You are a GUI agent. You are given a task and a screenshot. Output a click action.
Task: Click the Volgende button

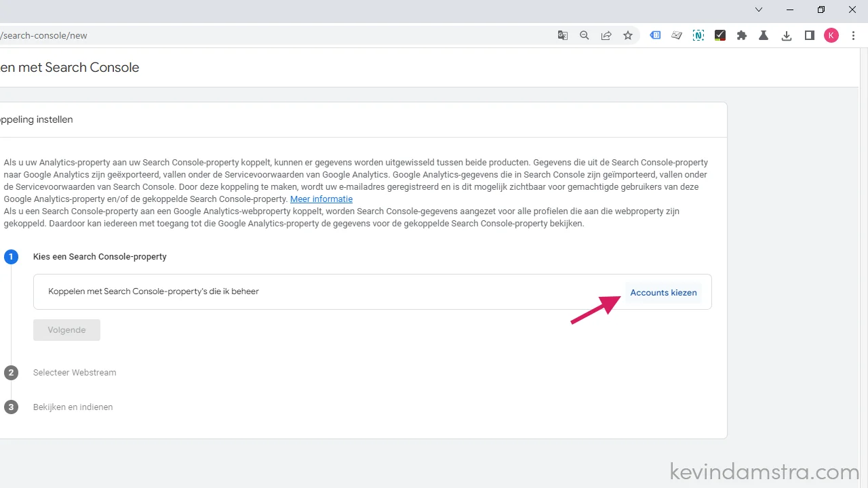(x=66, y=330)
